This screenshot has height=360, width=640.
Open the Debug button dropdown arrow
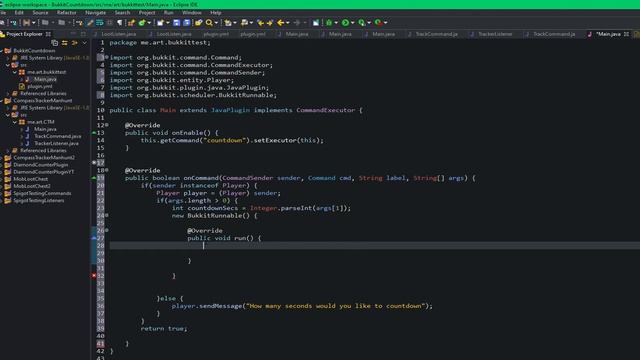[x=336, y=23]
